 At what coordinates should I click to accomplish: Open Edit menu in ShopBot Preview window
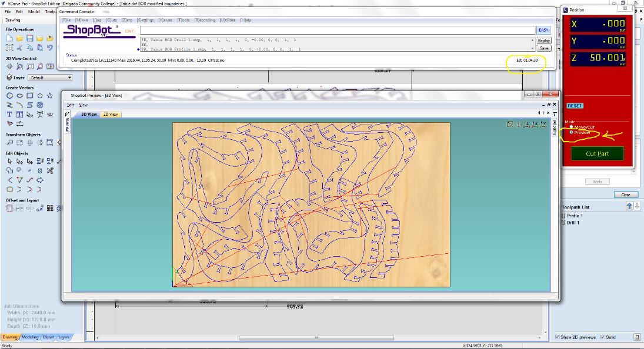[71, 105]
